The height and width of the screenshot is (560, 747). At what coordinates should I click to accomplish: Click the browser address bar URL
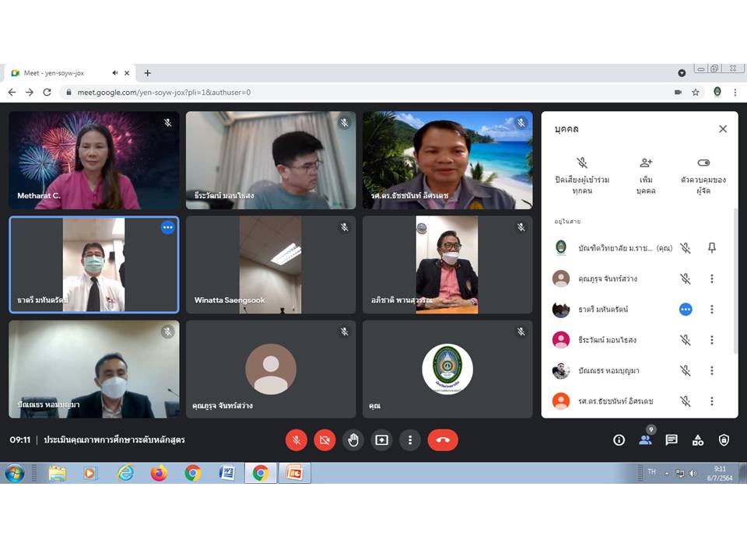click(164, 93)
